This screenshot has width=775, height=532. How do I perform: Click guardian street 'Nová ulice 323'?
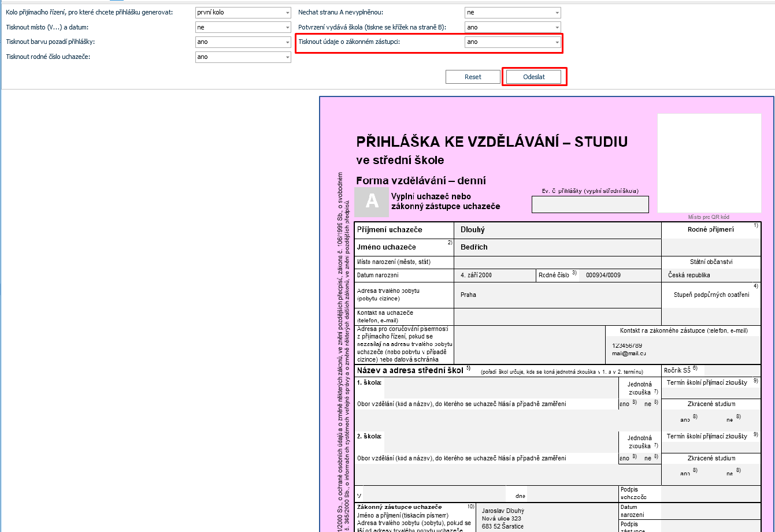click(x=502, y=519)
